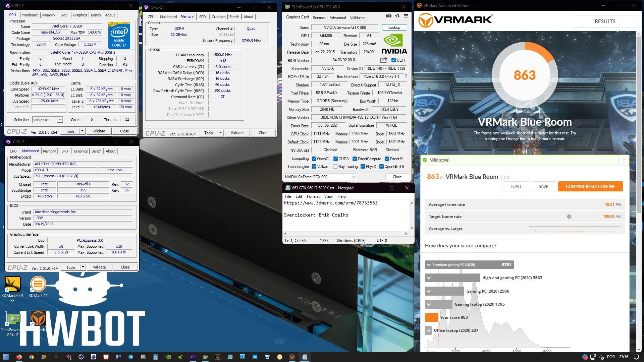Toggle the OpenCL checkbox
The width and height of the screenshot is (644, 362).
[x=314, y=159]
